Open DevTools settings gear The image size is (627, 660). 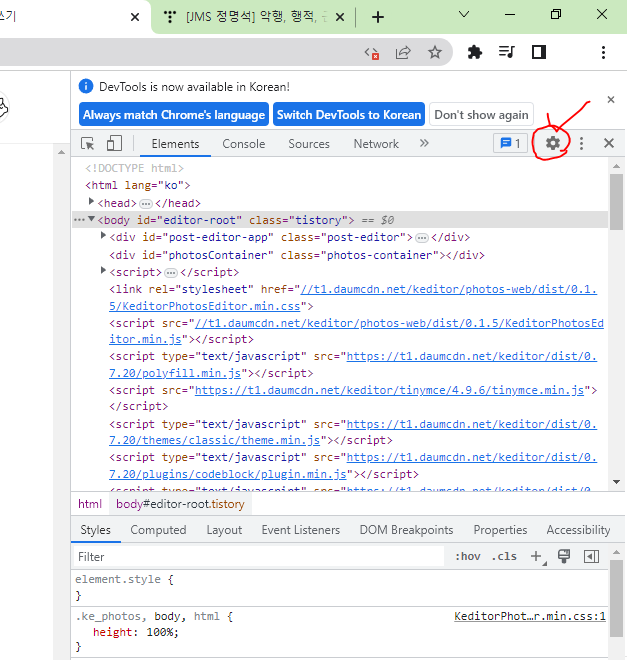[553, 144]
